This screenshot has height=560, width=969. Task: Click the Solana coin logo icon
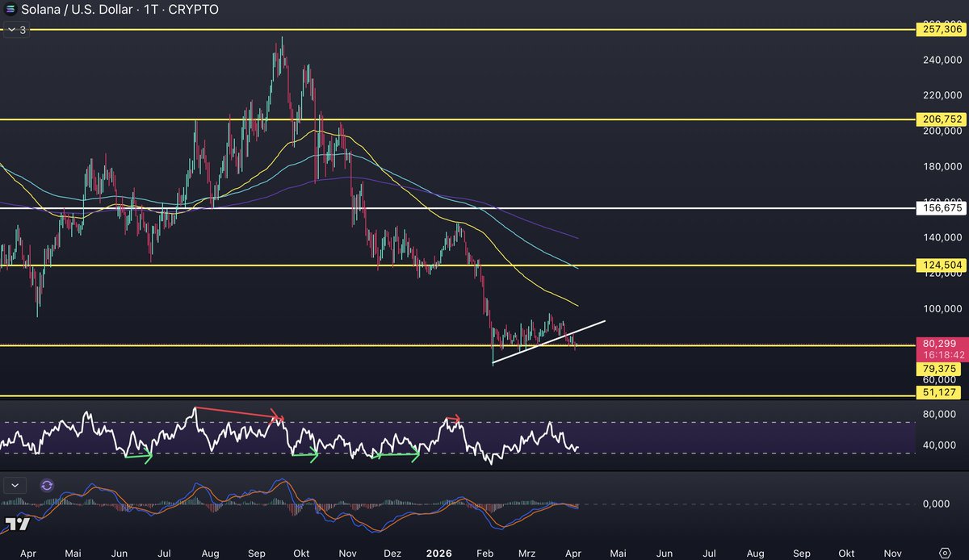(10, 10)
